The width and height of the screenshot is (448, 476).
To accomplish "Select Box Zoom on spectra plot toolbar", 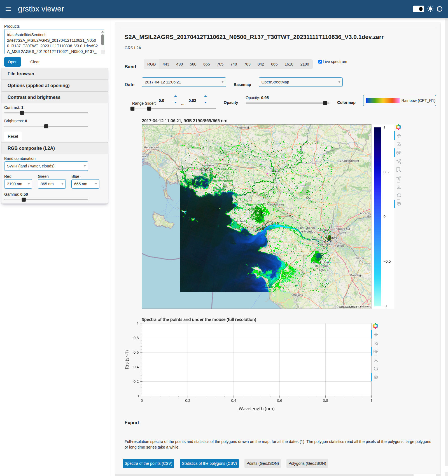I will (x=376, y=343).
